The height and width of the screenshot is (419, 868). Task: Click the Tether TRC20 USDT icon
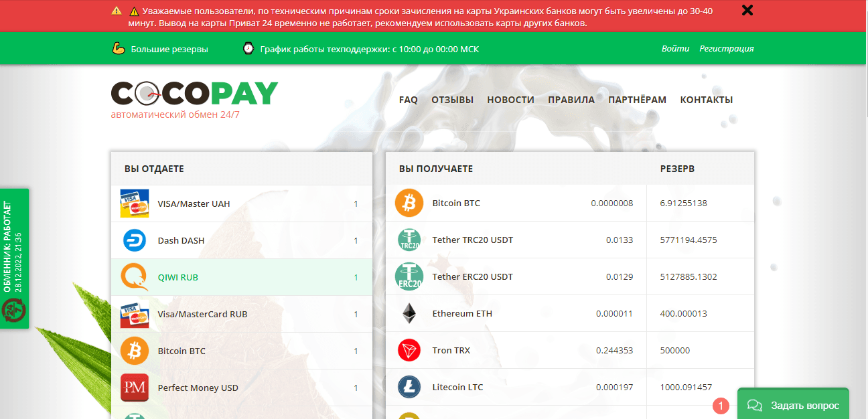pos(409,240)
